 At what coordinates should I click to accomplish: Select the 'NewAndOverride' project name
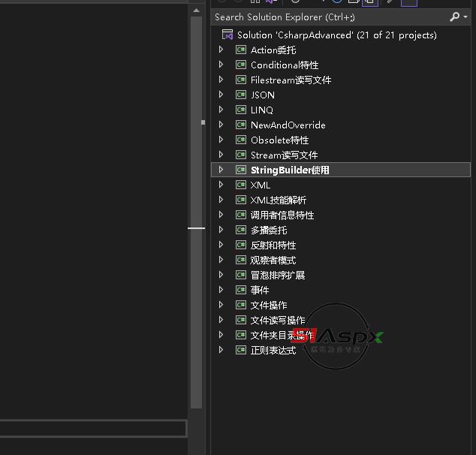(x=288, y=125)
